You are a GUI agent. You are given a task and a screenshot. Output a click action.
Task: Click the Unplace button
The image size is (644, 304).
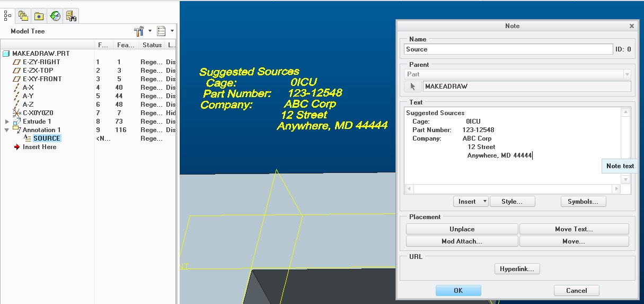click(x=462, y=229)
